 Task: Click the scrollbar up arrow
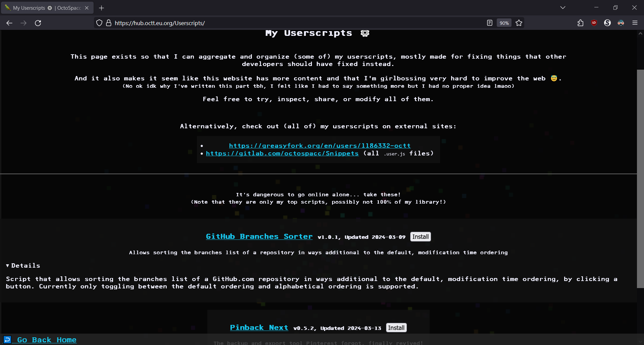(x=640, y=33)
